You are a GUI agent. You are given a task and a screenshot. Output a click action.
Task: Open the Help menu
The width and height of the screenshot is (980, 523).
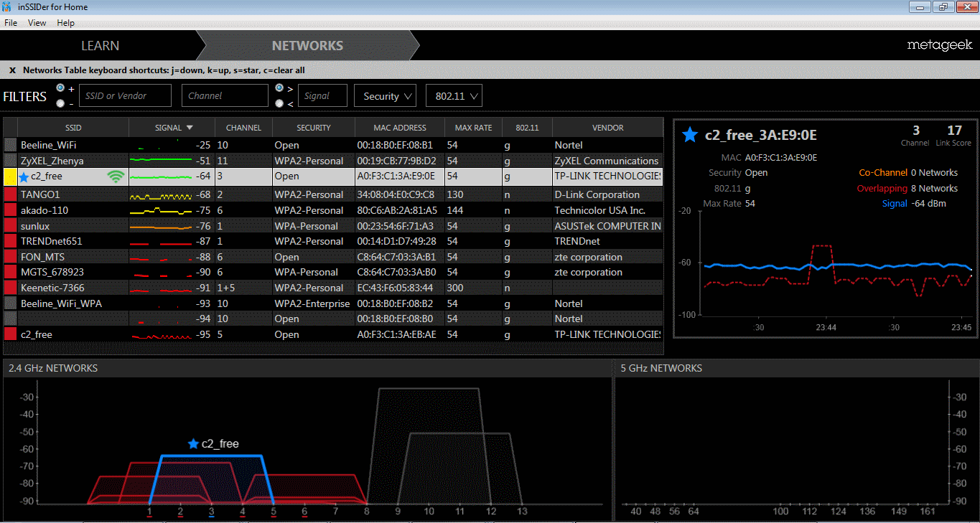(x=66, y=23)
